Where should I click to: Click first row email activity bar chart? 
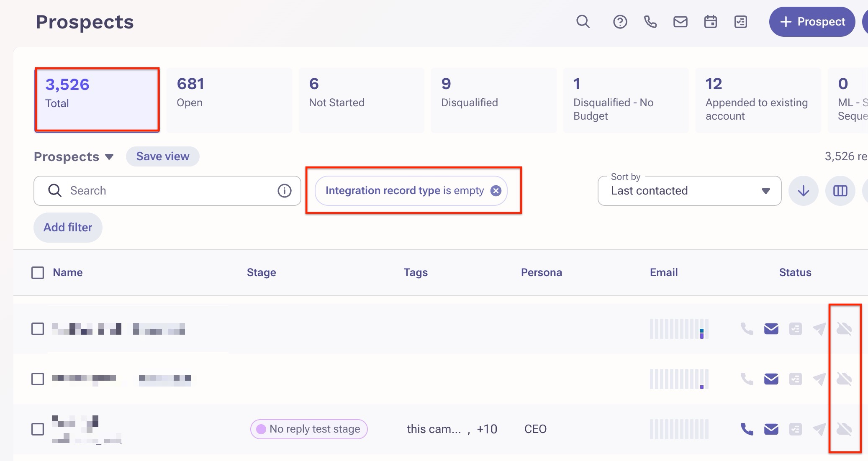[679, 329]
